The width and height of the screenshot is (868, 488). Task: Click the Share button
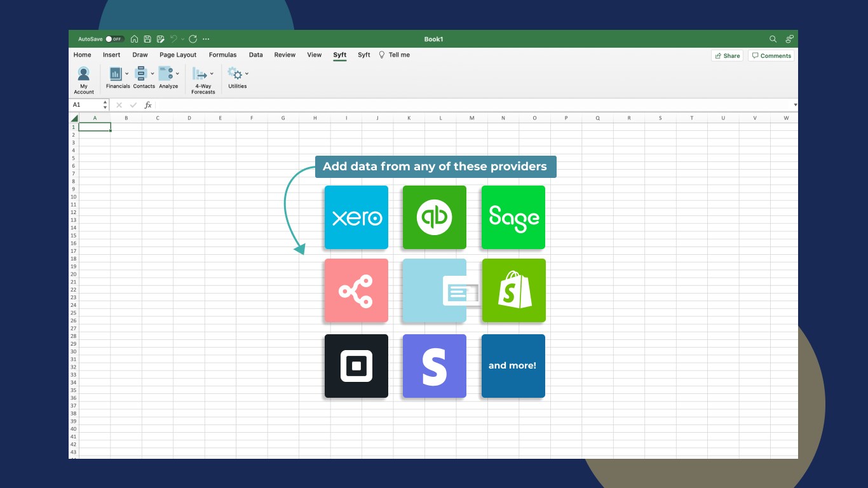pyautogui.click(x=728, y=56)
